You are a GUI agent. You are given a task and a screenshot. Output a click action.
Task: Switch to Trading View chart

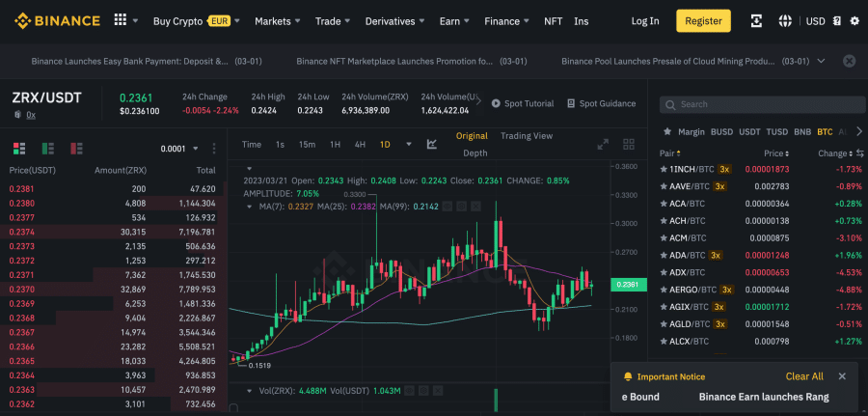pos(526,136)
